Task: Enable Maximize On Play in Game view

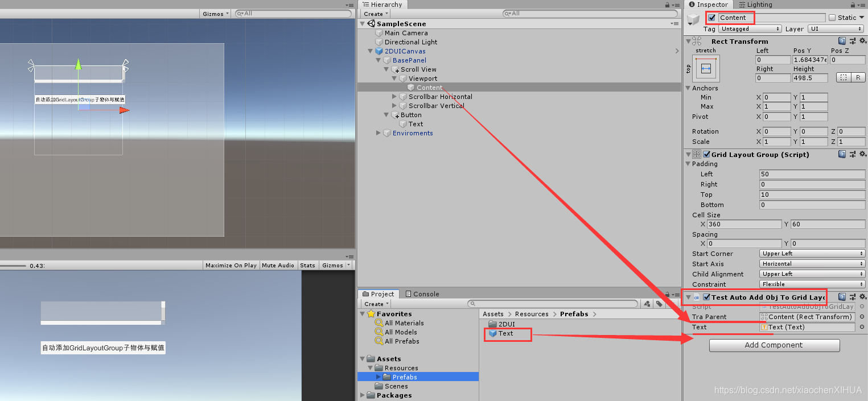Action: coord(230,264)
